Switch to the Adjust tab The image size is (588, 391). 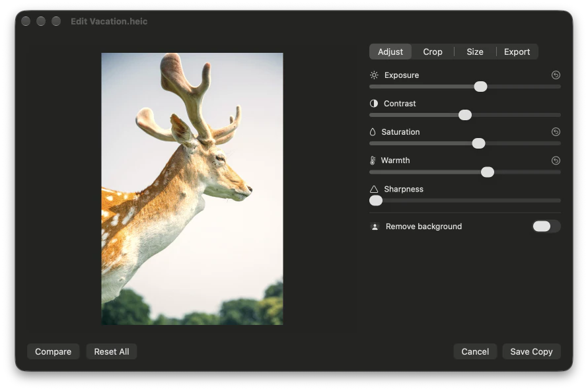[390, 52]
